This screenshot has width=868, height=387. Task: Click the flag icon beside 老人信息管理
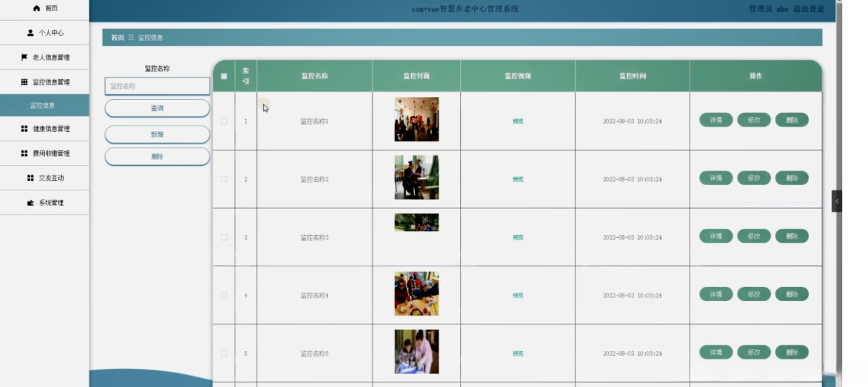24,58
